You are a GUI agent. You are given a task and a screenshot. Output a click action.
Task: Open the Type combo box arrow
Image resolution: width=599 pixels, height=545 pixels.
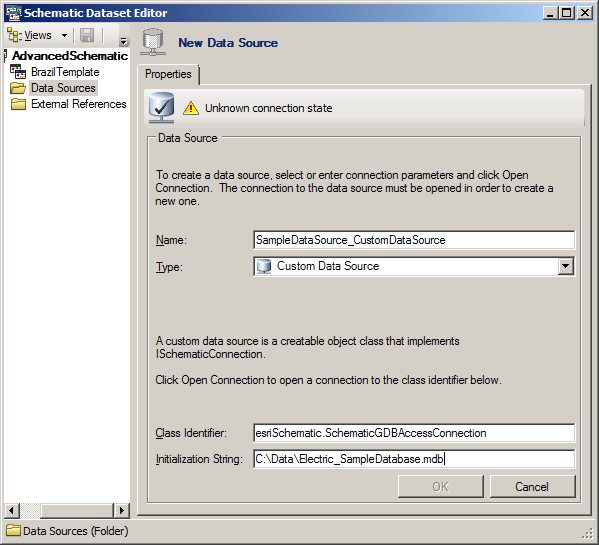[565, 266]
